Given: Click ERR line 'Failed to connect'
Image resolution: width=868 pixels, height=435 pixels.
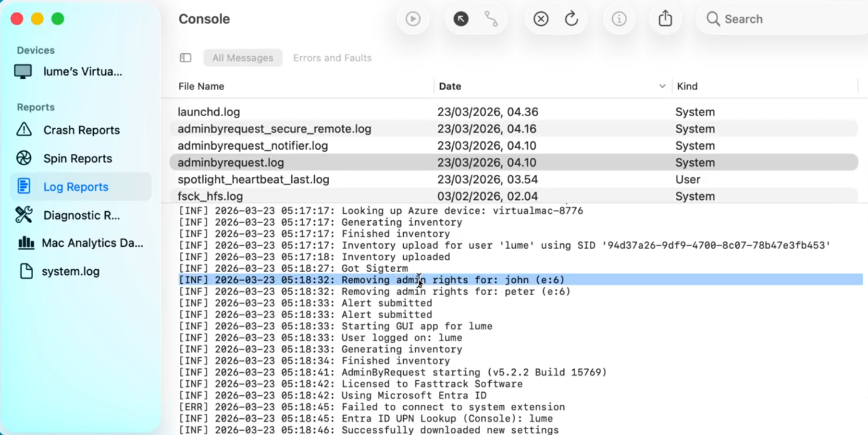Looking at the screenshot, I should (x=372, y=407).
